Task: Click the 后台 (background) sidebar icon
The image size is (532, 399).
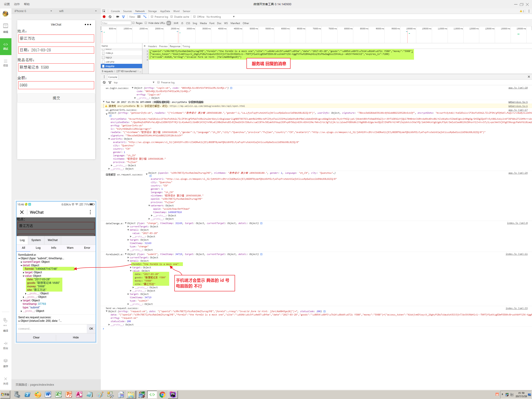Action: coord(6,345)
